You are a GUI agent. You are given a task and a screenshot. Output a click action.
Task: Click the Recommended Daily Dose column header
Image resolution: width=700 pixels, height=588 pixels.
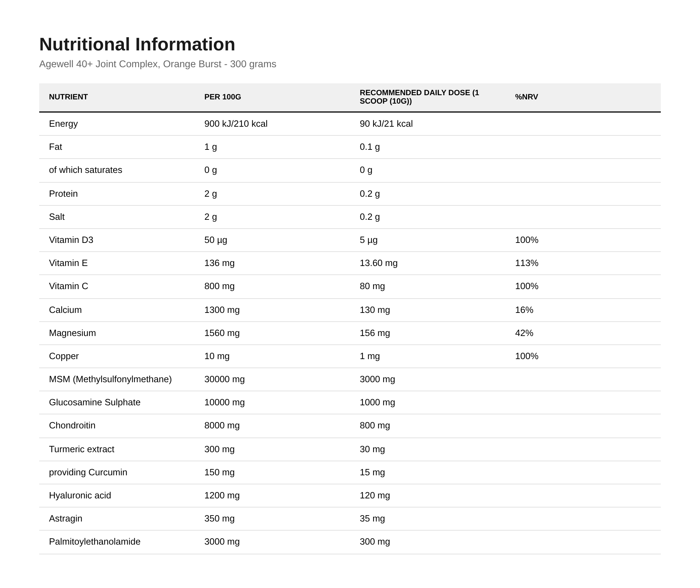(x=419, y=97)
